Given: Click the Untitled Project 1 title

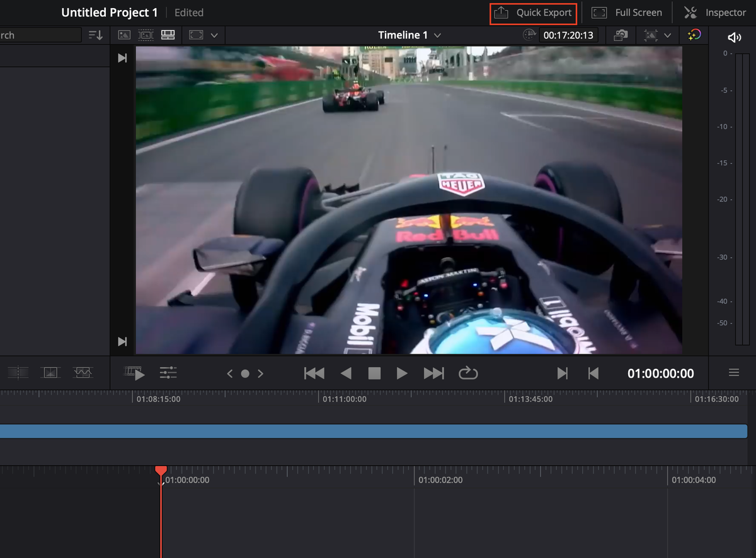Looking at the screenshot, I should point(110,13).
